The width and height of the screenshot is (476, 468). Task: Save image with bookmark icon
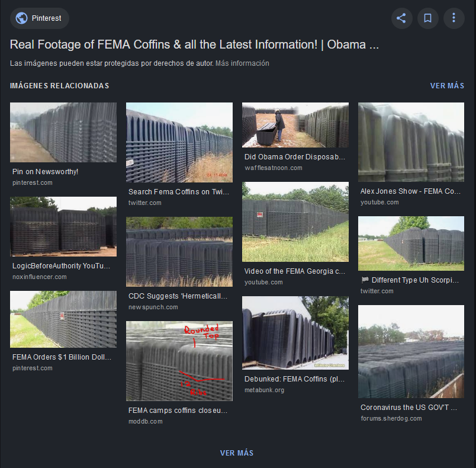[427, 18]
